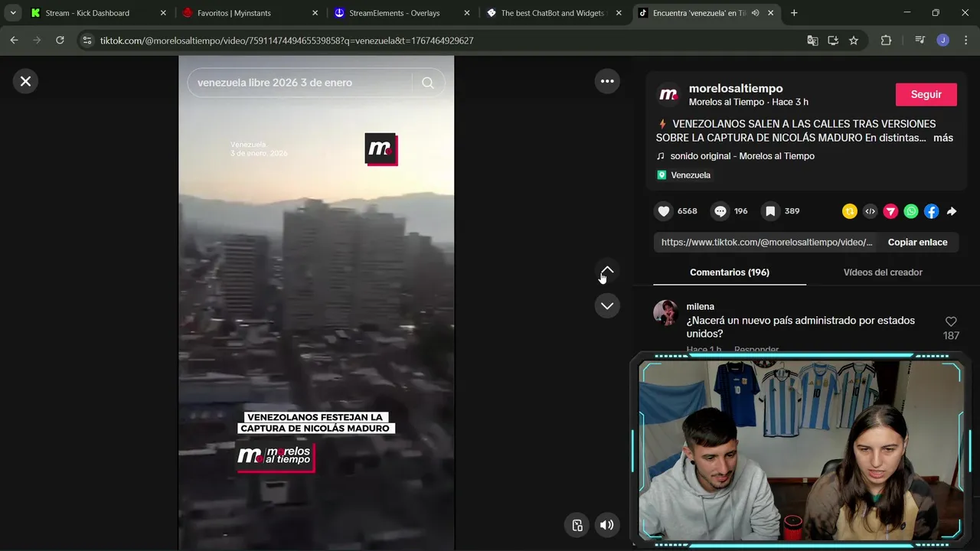This screenshot has height=551, width=980.
Task: Reload the current page
Action: click(x=60, y=41)
